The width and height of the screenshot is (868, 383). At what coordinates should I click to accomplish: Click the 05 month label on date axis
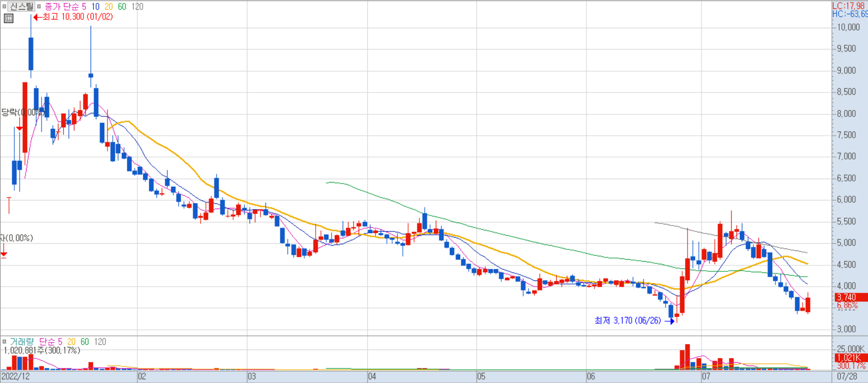(481, 377)
